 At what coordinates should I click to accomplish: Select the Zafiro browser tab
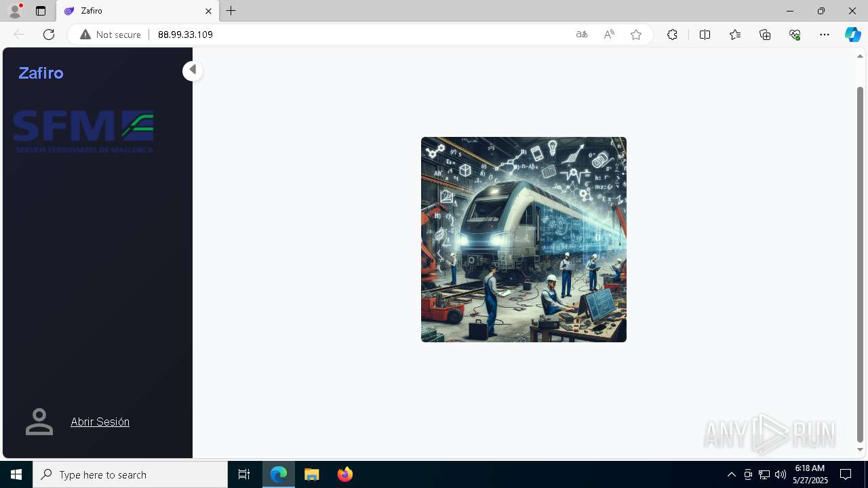138,11
